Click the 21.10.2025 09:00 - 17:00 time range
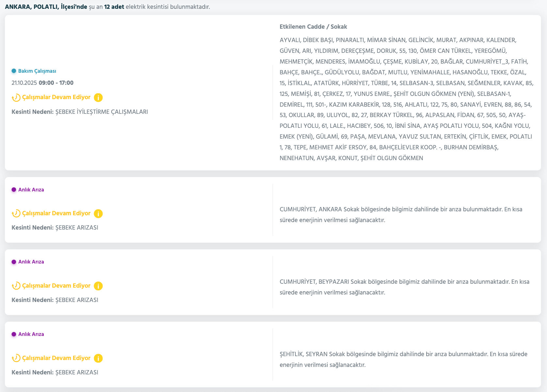 tap(42, 83)
